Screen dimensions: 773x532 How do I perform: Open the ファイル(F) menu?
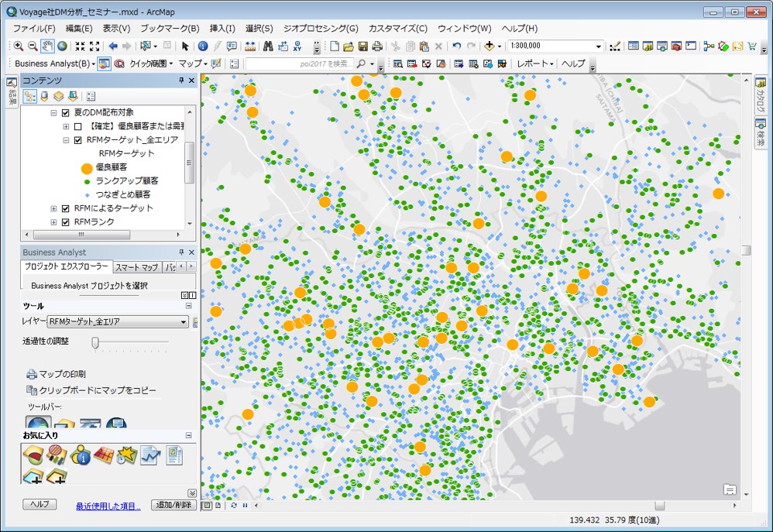point(34,29)
